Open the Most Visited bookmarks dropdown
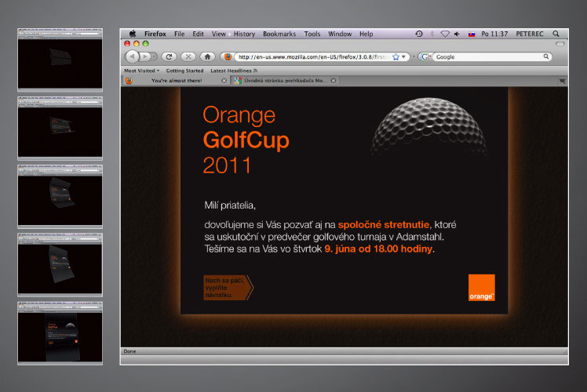 click(x=141, y=71)
